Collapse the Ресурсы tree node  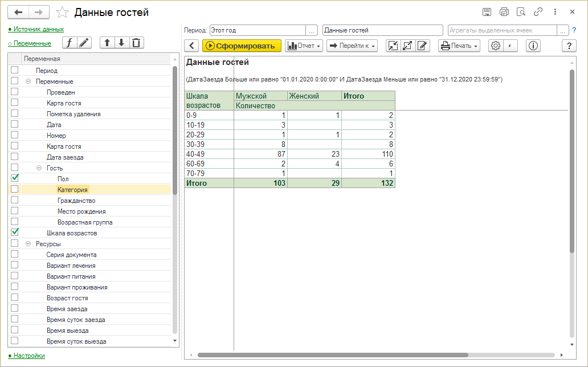[28, 244]
